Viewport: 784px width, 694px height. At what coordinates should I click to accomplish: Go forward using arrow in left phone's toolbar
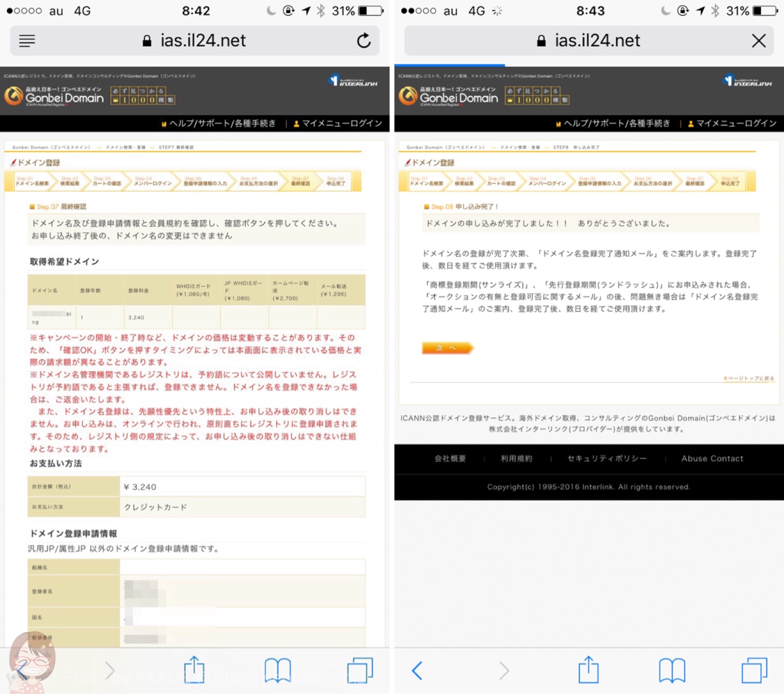click(x=110, y=671)
